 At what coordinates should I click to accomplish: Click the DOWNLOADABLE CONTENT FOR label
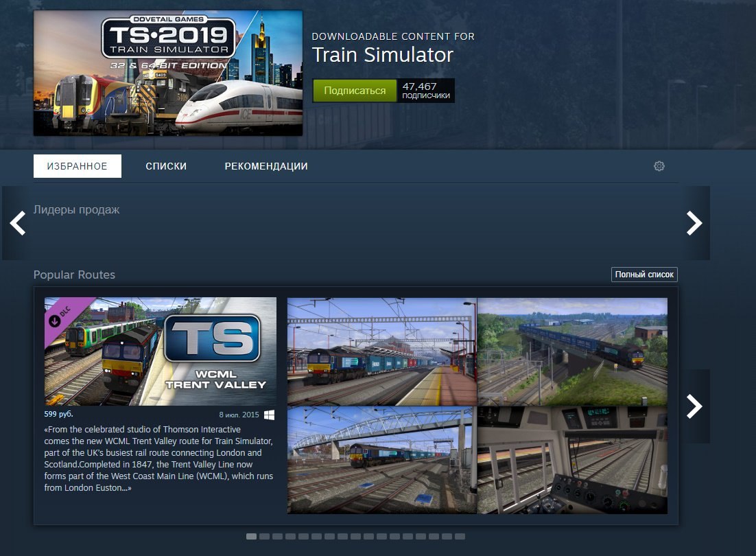click(x=393, y=36)
